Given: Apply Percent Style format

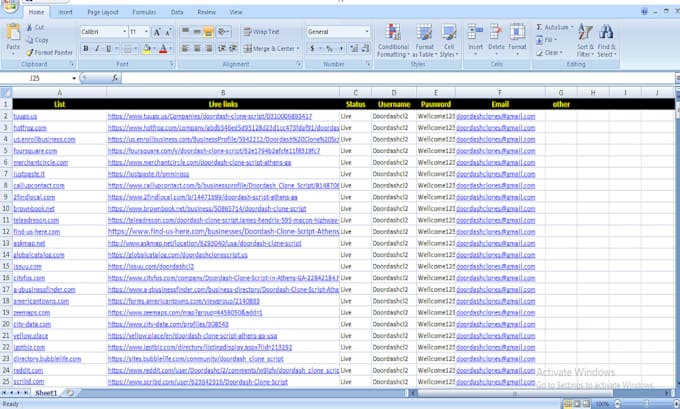Looking at the screenshot, I should click(x=329, y=49).
